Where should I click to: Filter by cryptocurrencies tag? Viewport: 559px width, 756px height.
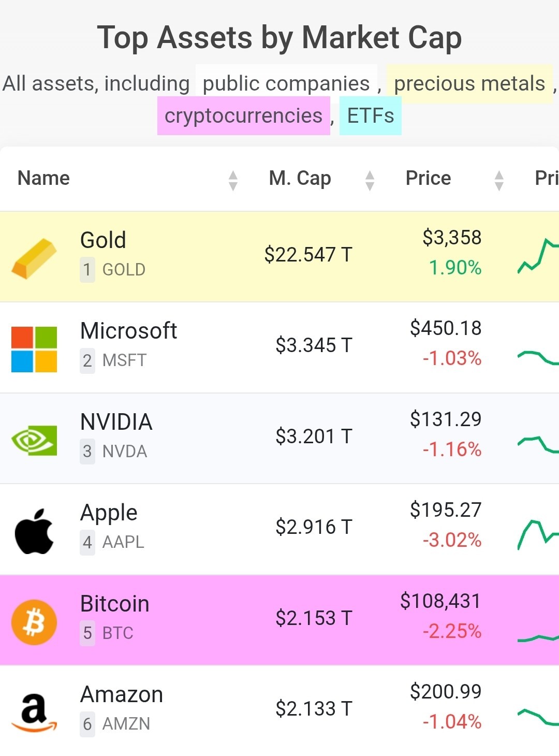pos(243,115)
